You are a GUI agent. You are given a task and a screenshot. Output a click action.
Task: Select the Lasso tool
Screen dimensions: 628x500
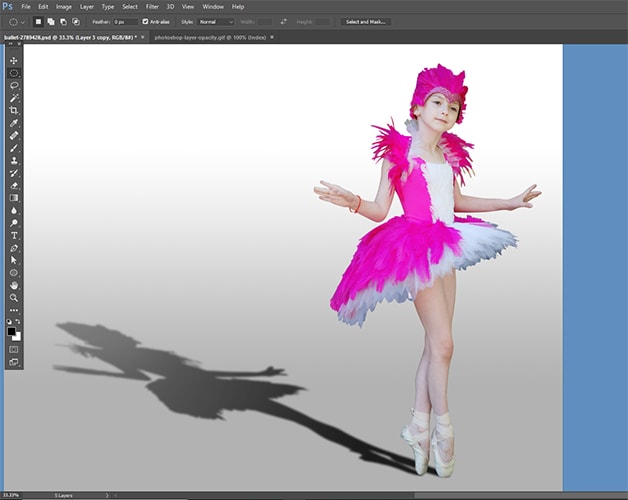pyautogui.click(x=14, y=85)
